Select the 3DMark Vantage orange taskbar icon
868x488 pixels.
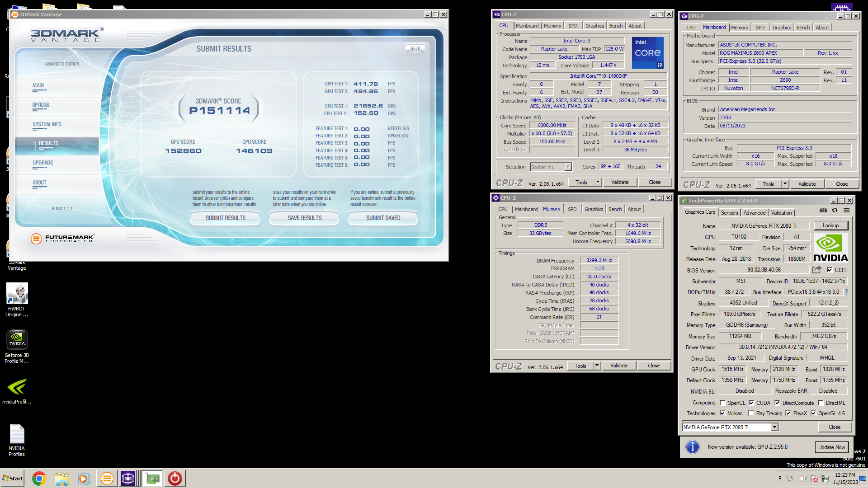pyautogui.click(x=107, y=479)
